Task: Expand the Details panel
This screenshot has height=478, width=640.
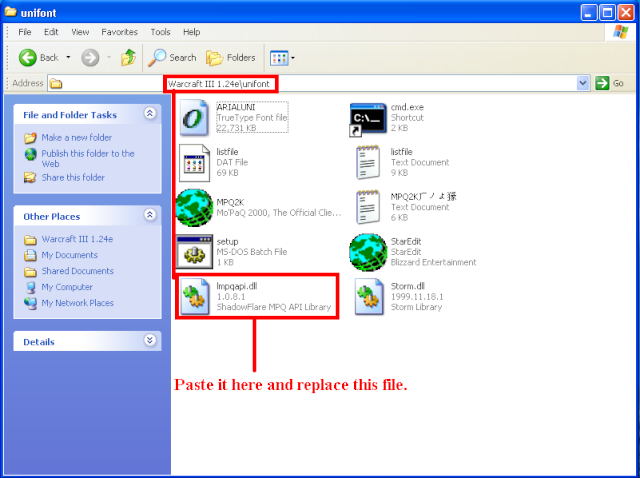Action: point(150,340)
